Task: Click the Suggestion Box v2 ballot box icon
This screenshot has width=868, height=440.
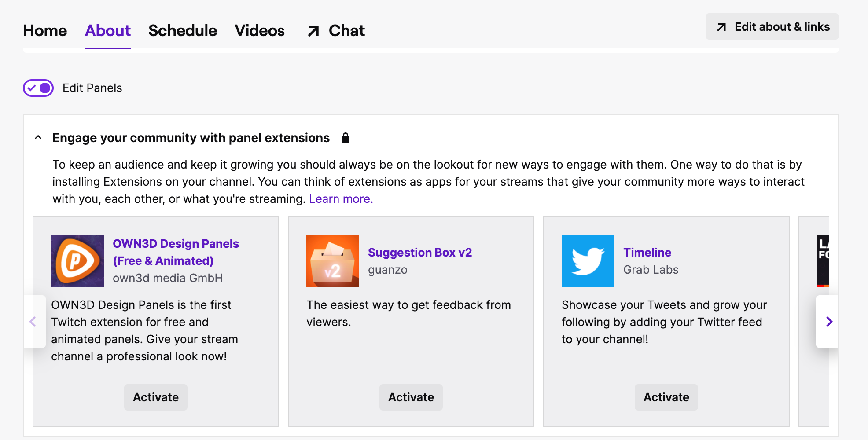Action: pyautogui.click(x=332, y=260)
